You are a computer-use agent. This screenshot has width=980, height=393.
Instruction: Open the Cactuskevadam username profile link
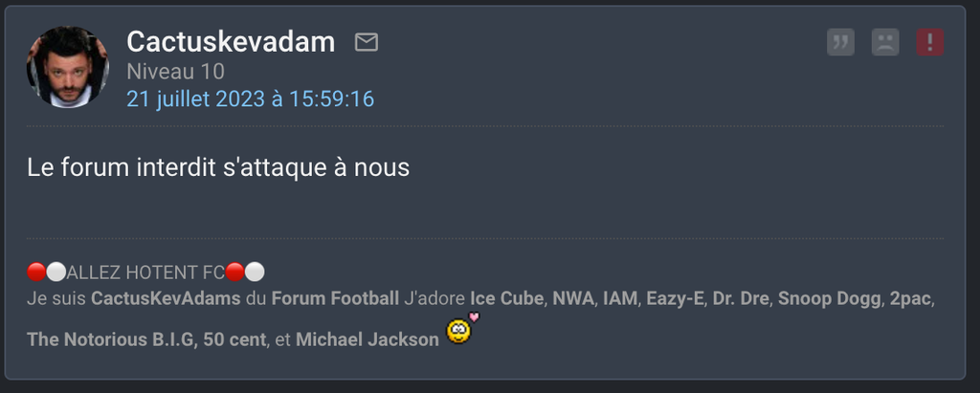coord(231,42)
